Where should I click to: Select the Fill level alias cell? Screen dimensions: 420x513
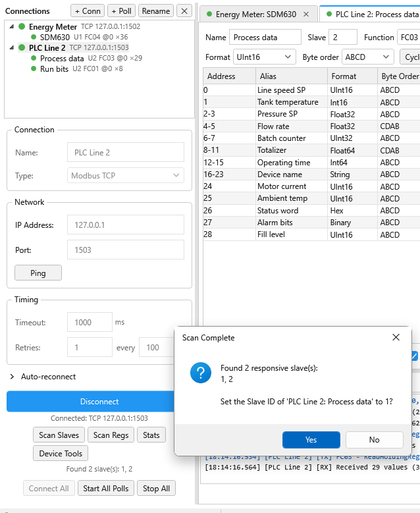pyautogui.click(x=292, y=234)
